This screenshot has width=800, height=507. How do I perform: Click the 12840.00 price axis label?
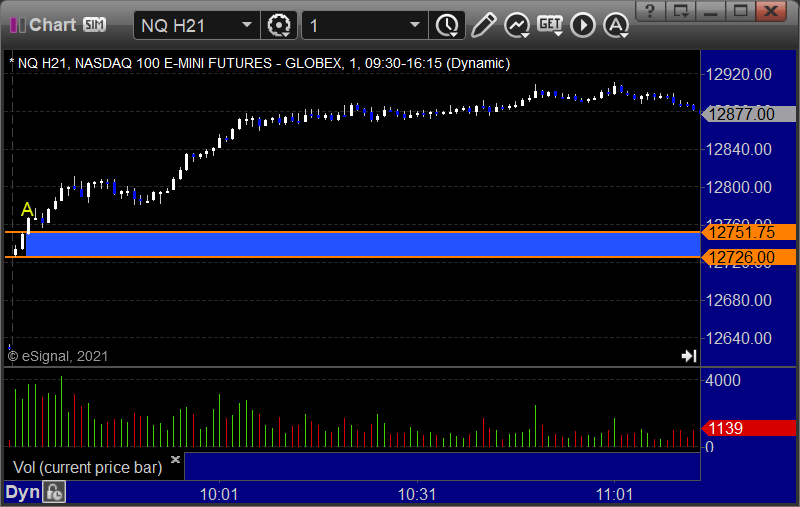(x=738, y=149)
